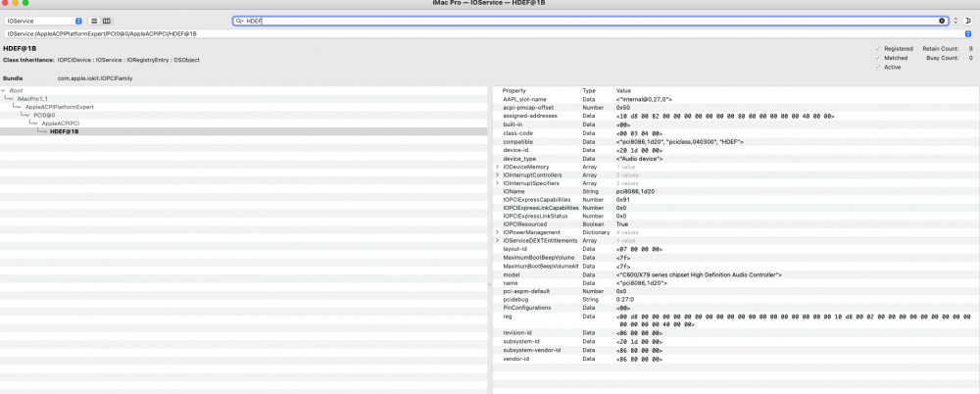Select the reg property row
The height and width of the screenshot is (394, 980).
[x=736, y=320]
